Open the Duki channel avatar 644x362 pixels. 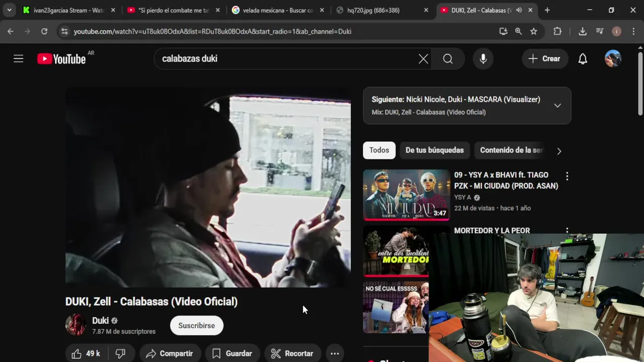click(76, 325)
